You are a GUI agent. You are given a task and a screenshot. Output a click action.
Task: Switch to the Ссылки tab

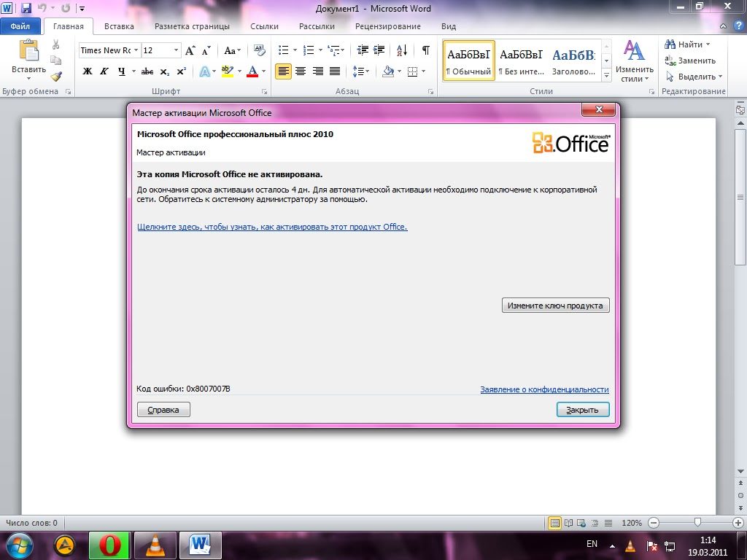pos(264,27)
